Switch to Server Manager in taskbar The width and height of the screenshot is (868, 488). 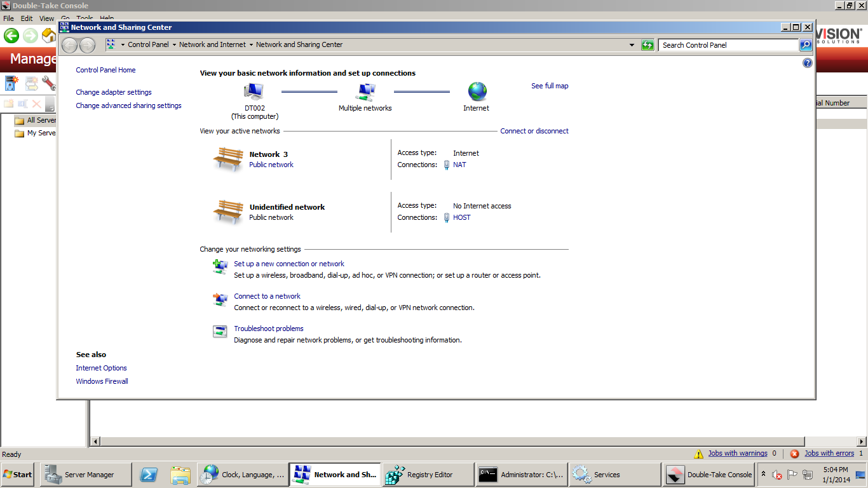tap(86, 475)
